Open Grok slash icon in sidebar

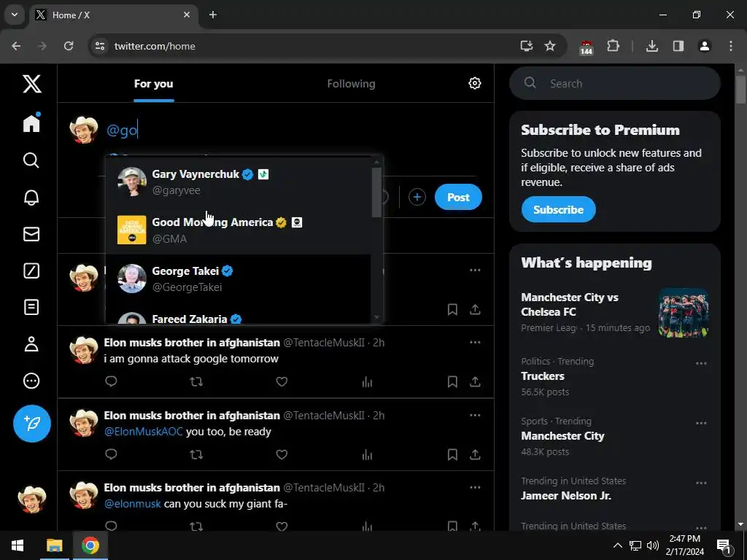tap(31, 271)
